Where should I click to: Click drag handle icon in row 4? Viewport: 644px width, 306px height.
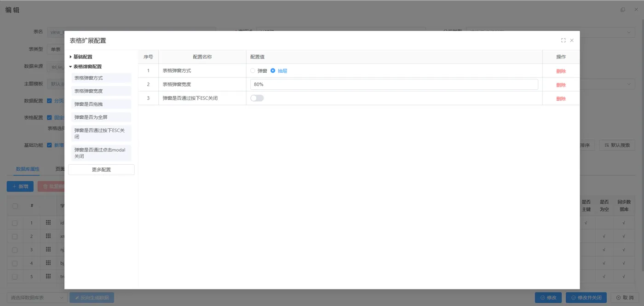pyautogui.click(x=48, y=263)
